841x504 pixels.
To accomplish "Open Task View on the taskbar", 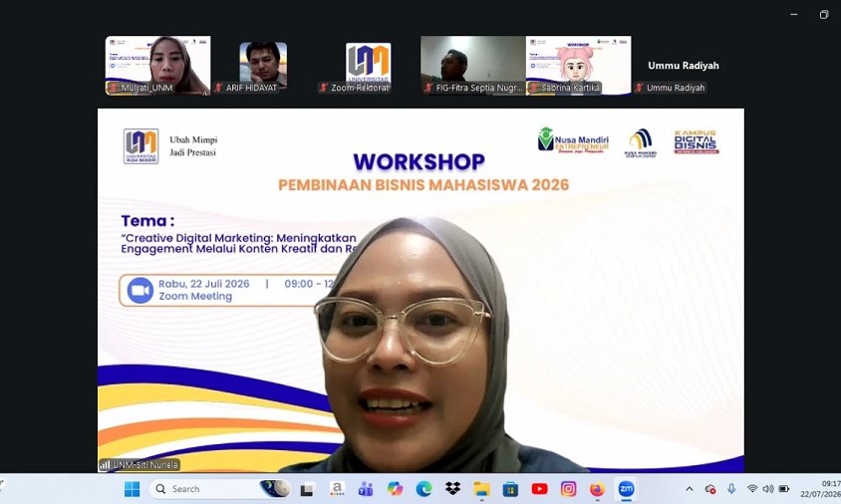I will click(x=307, y=489).
